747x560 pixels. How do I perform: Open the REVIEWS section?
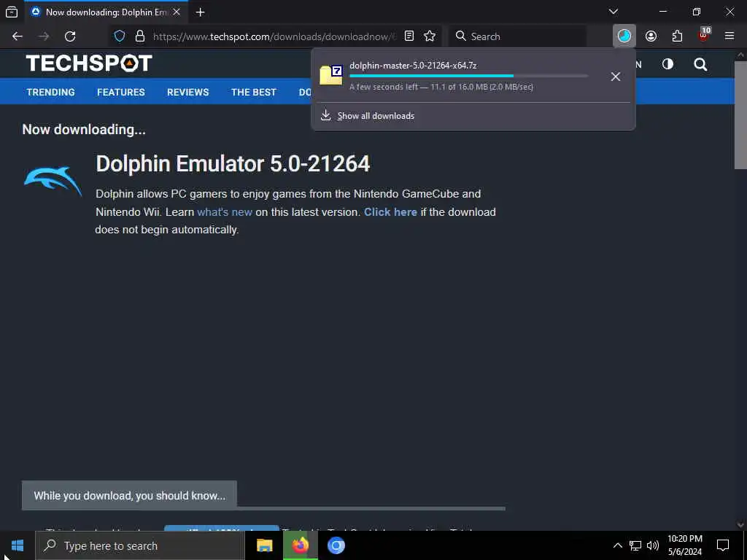pos(187,93)
